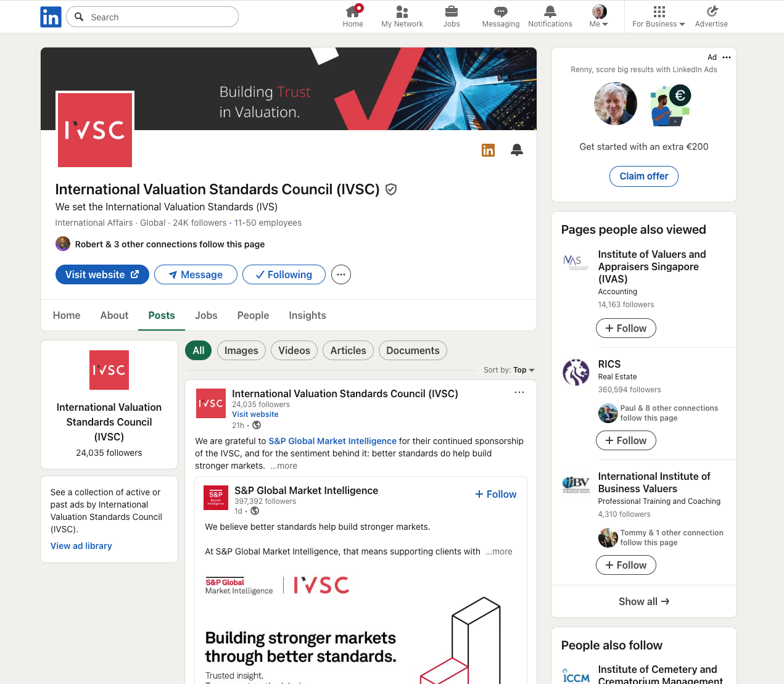784x684 pixels.
Task: Follow the RICS page
Action: pos(626,440)
